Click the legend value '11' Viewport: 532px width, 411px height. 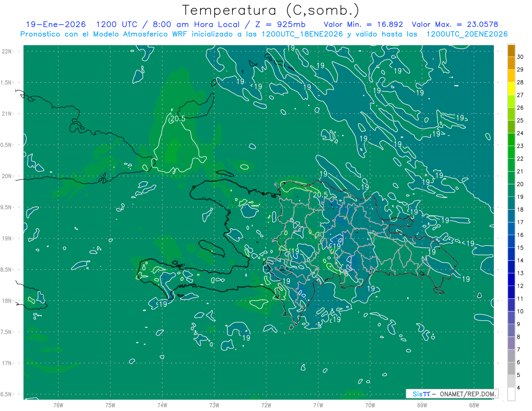[520, 299]
